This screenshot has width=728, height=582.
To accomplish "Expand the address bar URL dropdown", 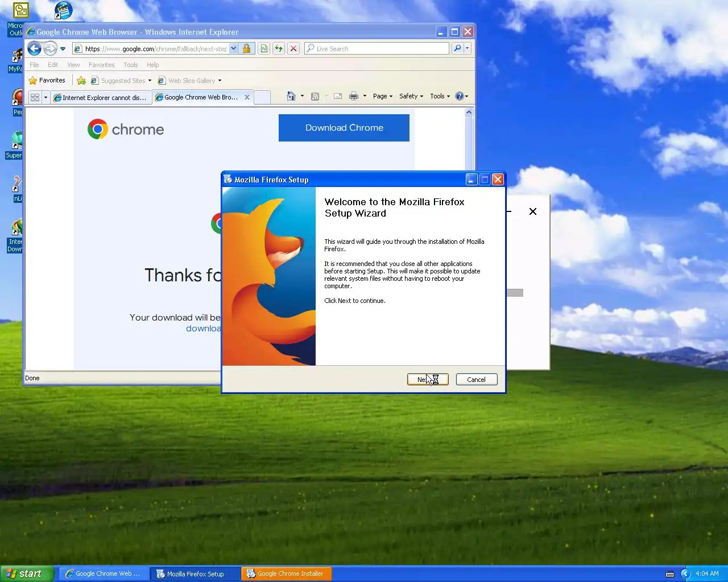I will [233, 49].
